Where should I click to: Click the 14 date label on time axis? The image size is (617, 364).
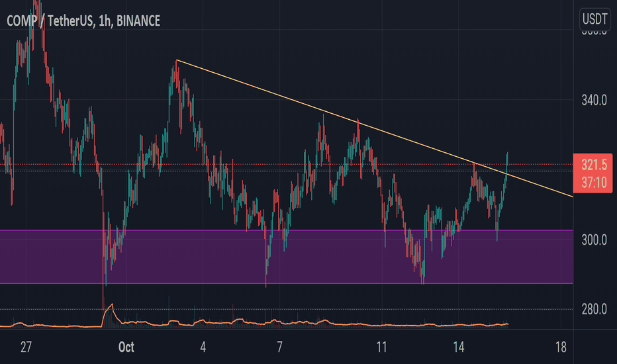click(x=458, y=347)
